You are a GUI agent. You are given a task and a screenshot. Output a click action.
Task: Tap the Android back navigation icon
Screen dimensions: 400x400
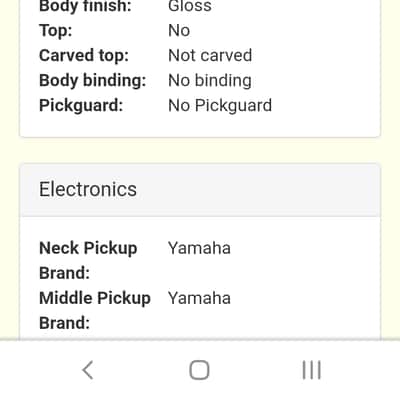click(88, 370)
